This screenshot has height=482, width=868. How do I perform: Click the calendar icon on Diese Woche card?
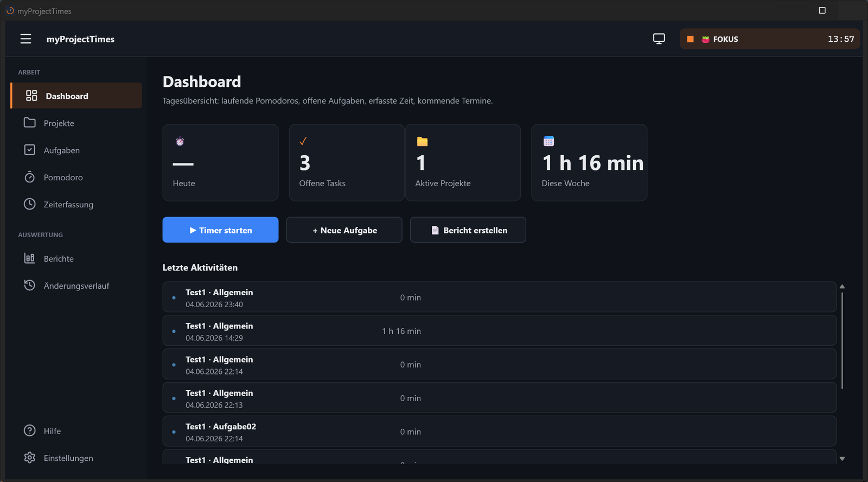[x=548, y=141]
